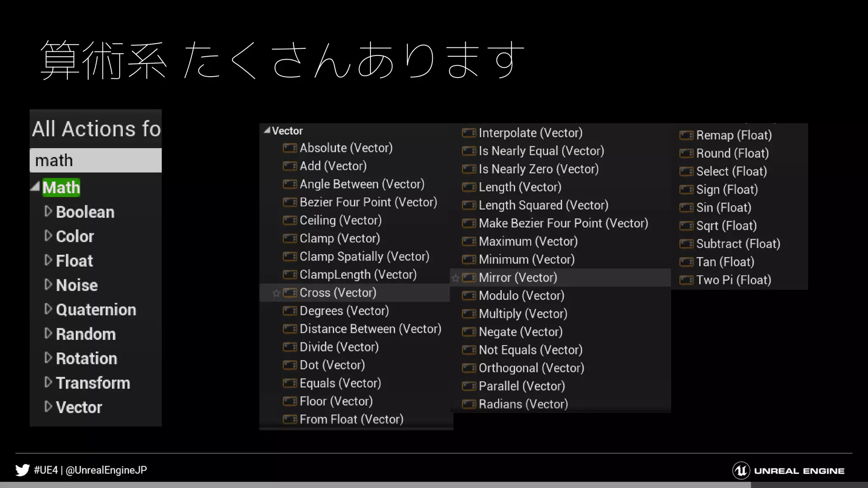The width and height of the screenshot is (868, 488).
Task: Choose Make Bezier Four Point (Vector)
Action: (x=563, y=223)
